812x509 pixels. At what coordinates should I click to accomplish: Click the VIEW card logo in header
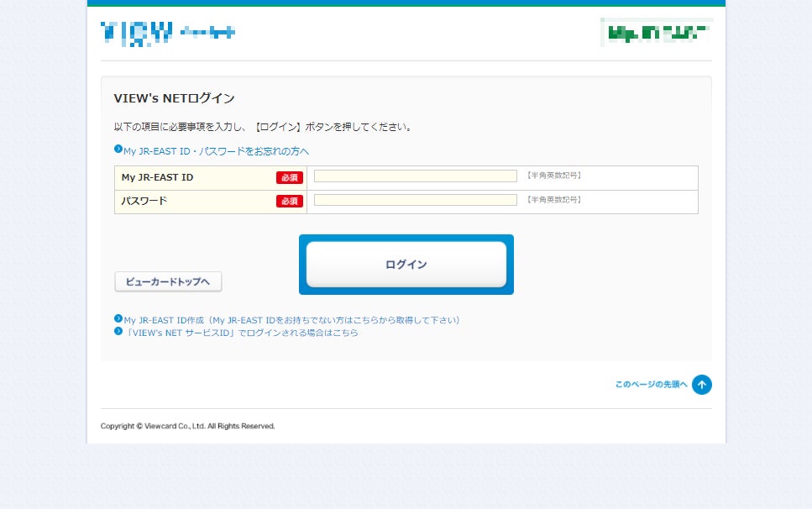tap(168, 34)
